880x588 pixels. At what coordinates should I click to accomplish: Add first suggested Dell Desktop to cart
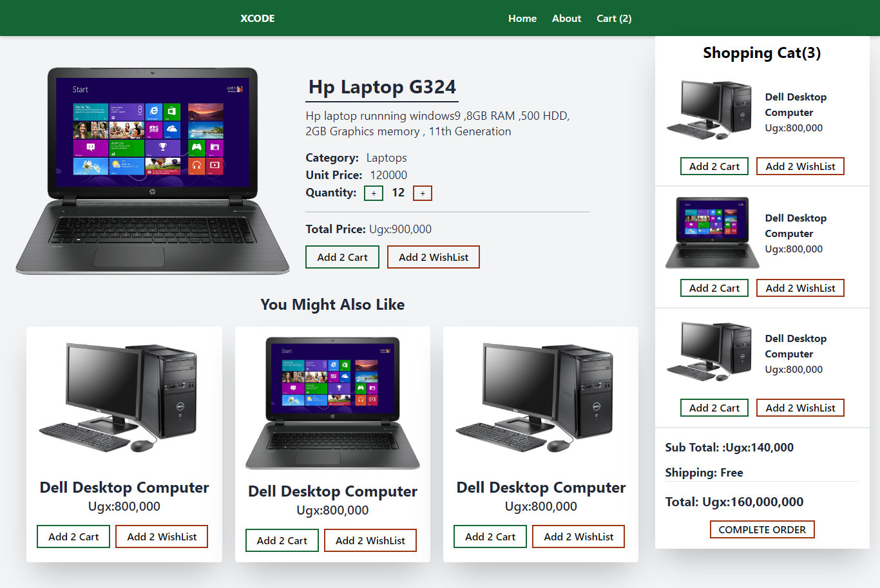point(73,536)
